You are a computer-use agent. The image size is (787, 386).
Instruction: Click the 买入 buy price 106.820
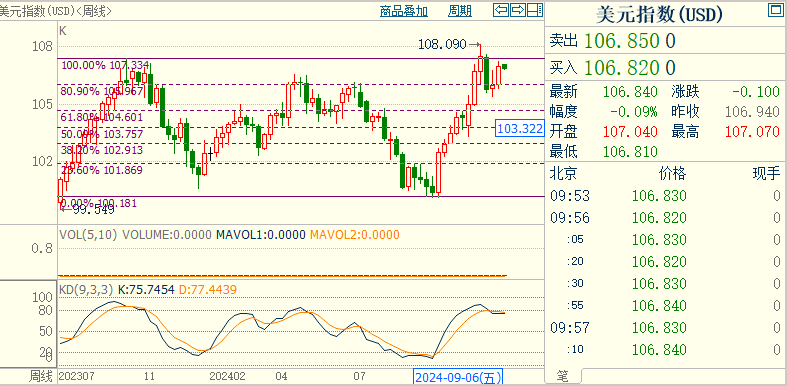pyautogui.click(x=630, y=67)
